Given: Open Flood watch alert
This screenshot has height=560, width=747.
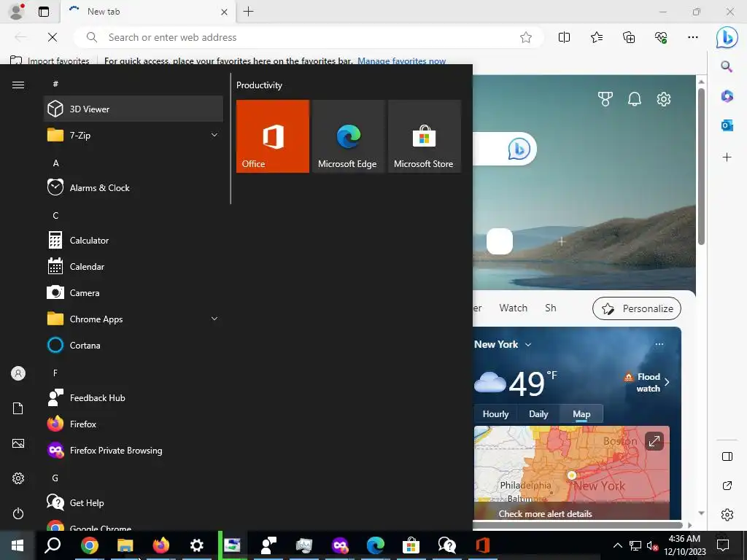Looking at the screenshot, I should [x=646, y=382].
